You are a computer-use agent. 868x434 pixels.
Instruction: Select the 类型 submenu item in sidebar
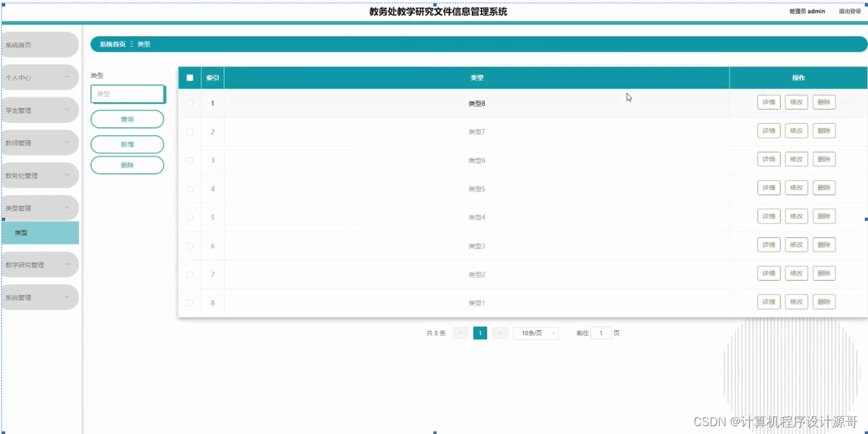tap(39, 233)
